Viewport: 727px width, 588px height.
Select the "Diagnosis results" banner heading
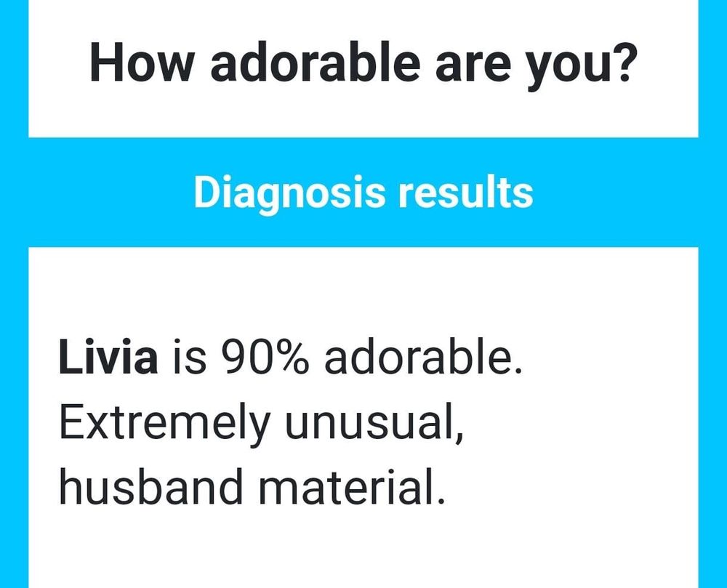coord(363,193)
